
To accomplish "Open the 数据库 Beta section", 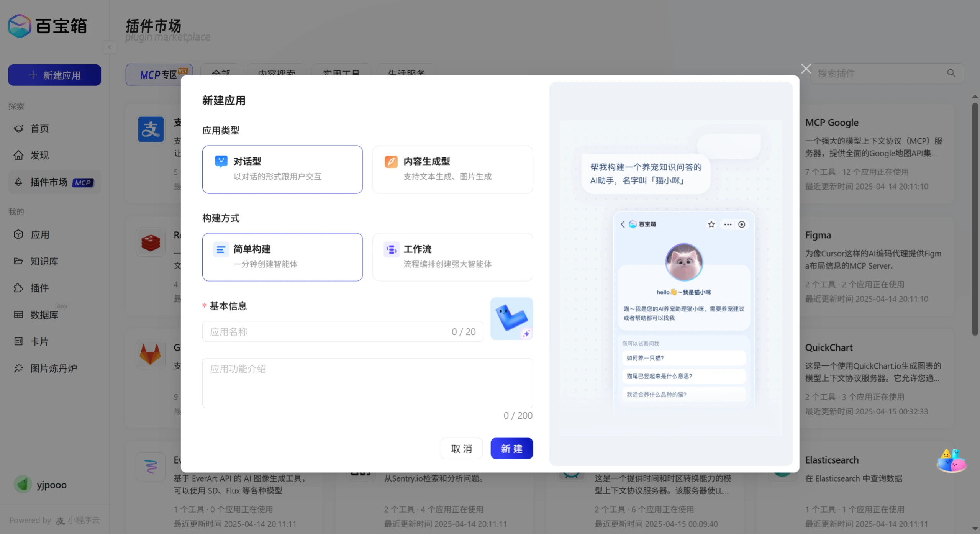I will click(43, 315).
